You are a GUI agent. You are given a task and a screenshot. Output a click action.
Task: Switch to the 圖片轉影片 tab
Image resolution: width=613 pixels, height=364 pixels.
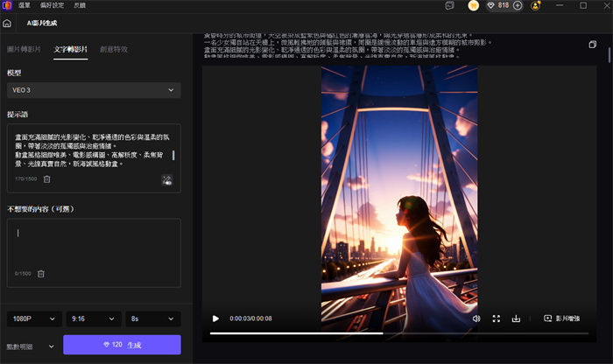coord(24,50)
